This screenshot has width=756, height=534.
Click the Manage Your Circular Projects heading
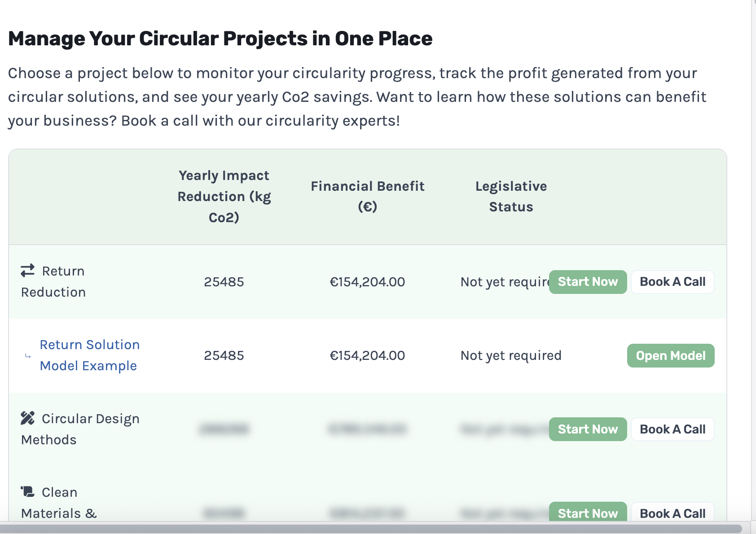point(220,39)
